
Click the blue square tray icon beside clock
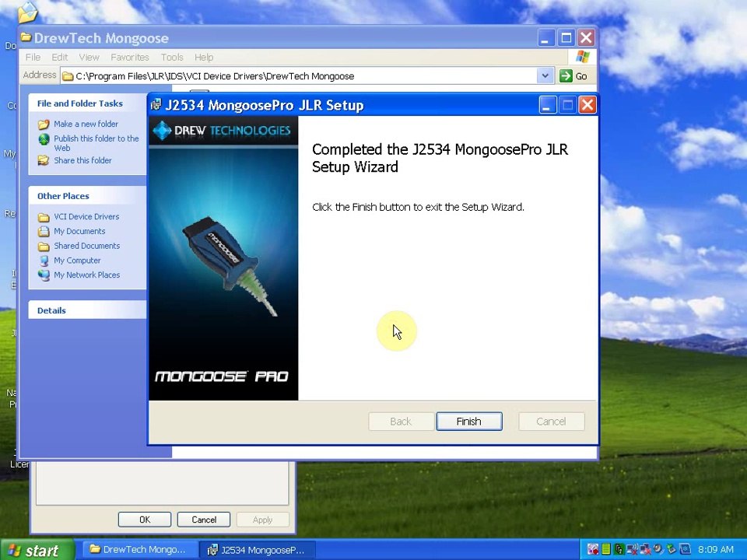[685, 549]
